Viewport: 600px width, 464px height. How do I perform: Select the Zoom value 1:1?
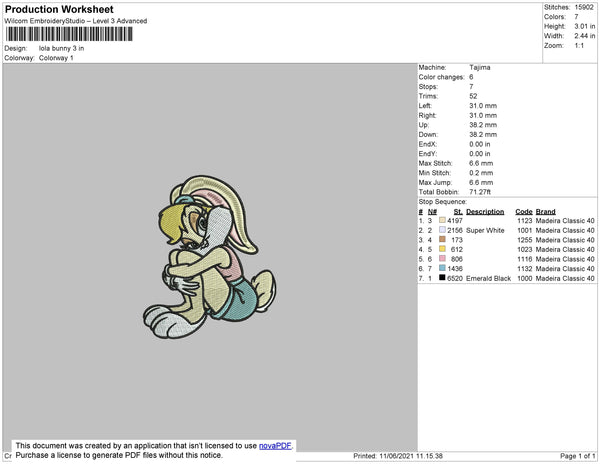(x=579, y=46)
